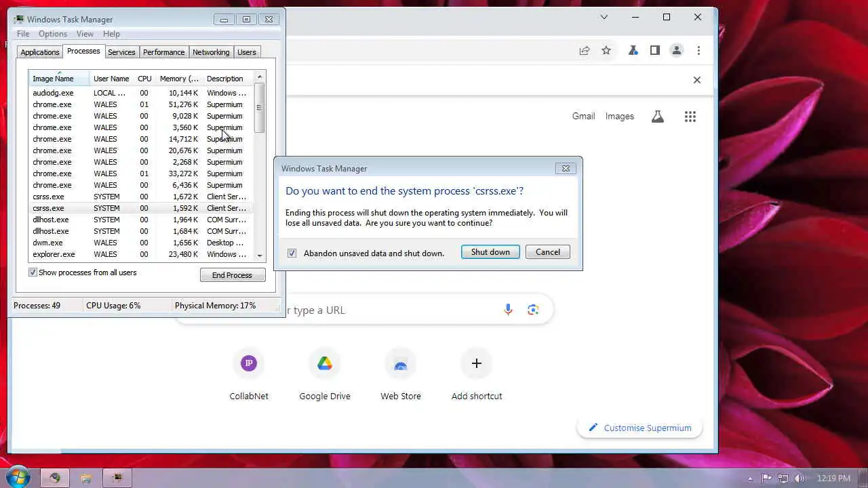Viewport: 868px width, 488px height.
Task: Click process list scroll up arrow
Action: [260, 77]
